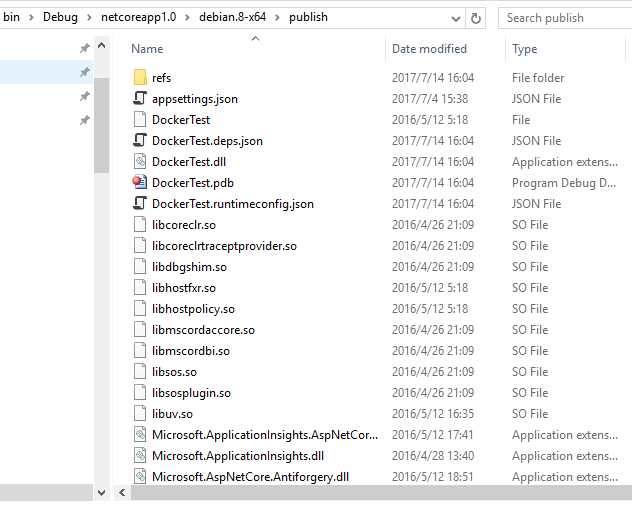The width and height of the screenshot is (632, 513).
Task: Click the file list horizontal scroll left arrow
Action: point(122,492)
